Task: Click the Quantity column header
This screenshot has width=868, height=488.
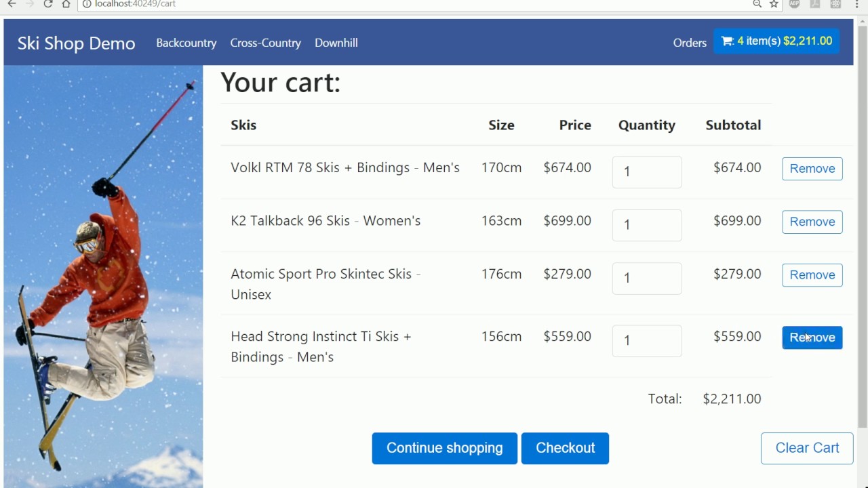Action: [647, 125]
